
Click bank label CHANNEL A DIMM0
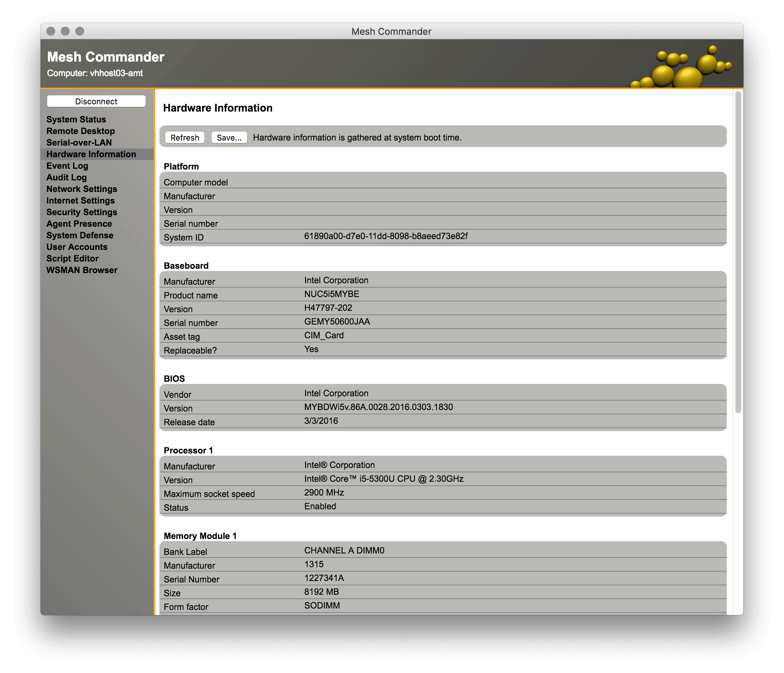tap(344, 551)
